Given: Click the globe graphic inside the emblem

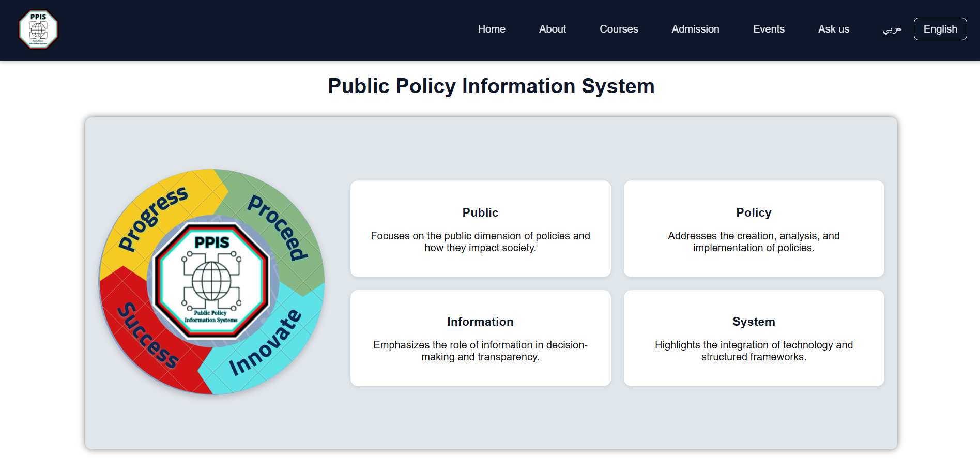Looking at the screenshot, I should [211, 281].
